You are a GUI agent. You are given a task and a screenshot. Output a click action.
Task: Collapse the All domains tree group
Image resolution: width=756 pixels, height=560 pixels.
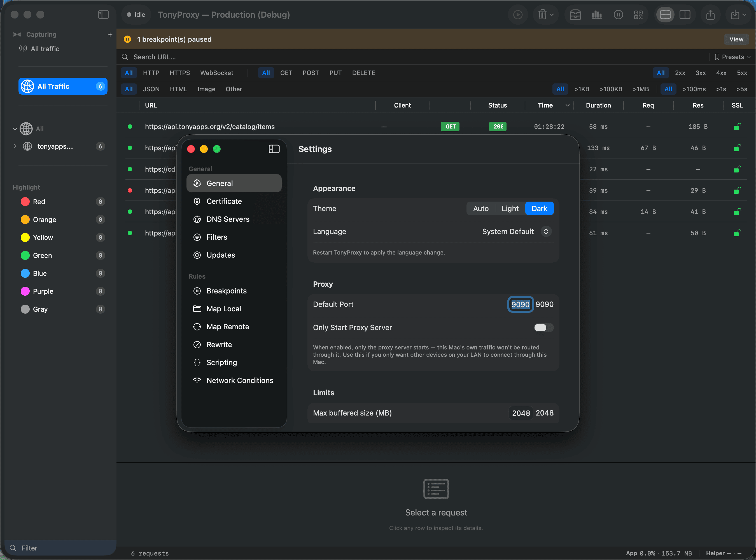[15, 129]
